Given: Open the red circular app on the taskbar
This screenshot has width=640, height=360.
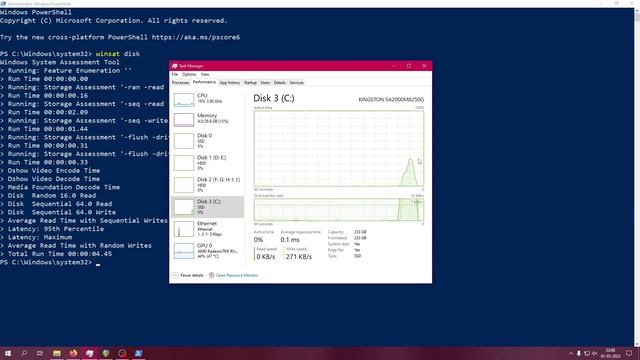Looking at the screenshot, I should (x=122, y=353).
